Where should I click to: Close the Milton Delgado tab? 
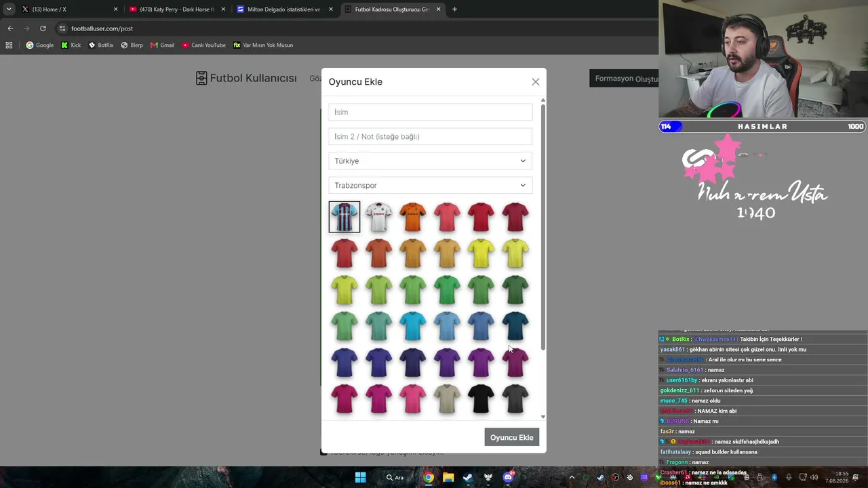[x=331, y=9]
